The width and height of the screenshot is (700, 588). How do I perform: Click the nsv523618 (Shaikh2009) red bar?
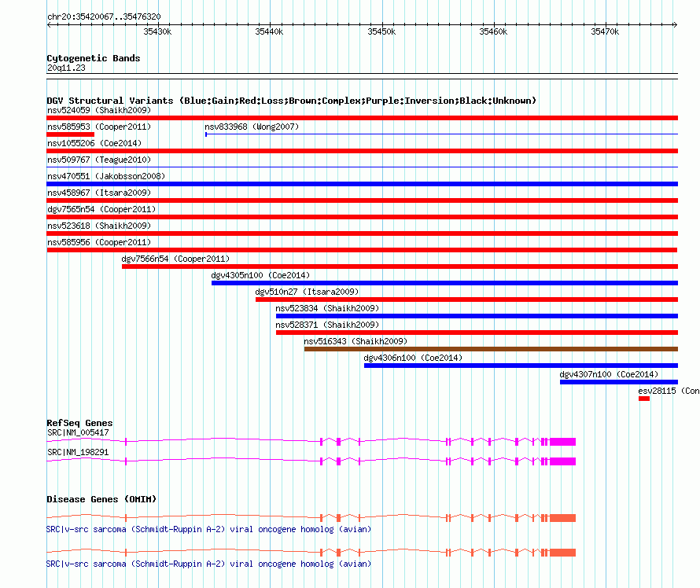[x=362, y=233]
